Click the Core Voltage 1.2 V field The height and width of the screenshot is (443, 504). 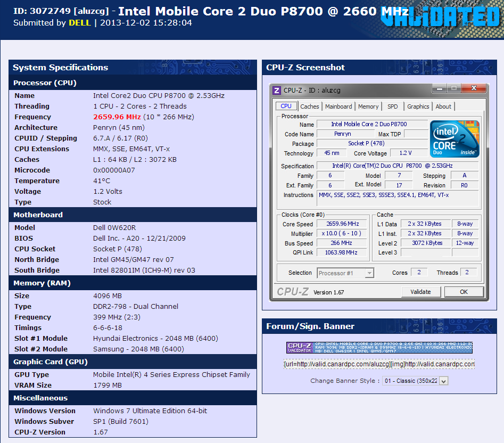(x=409, y=153)
